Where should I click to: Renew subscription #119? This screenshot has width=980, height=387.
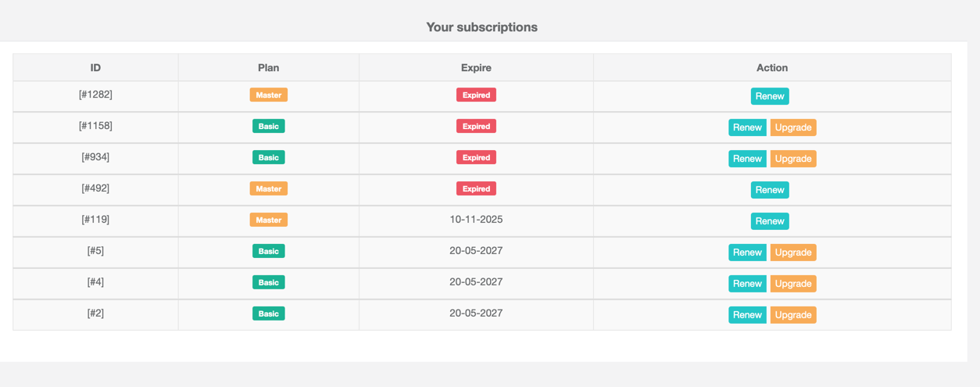(x=770, y=221)
